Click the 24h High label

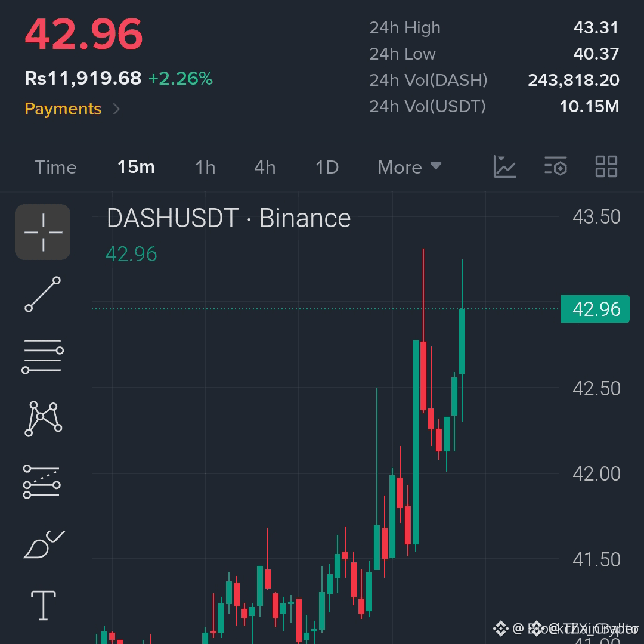pos(404,27)
